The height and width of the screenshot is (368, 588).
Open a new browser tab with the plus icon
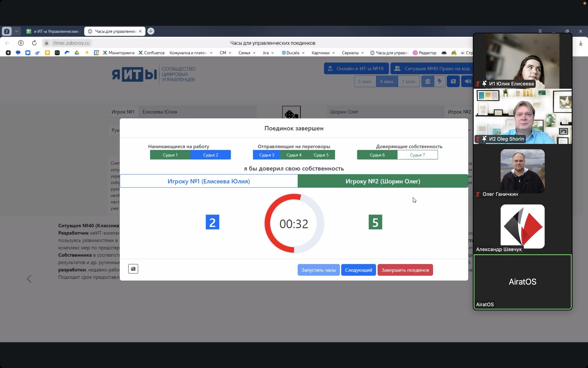151,31
